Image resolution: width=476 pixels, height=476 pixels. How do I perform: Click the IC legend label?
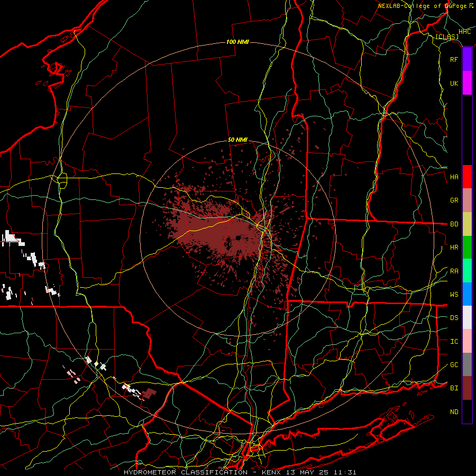tap(454, 342)
